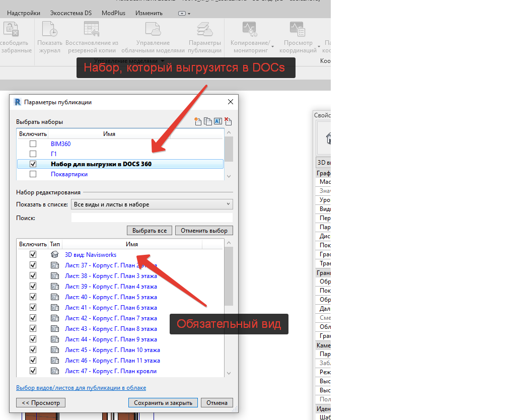Uncheck Лист: 41 План 6 этажа checkbox

coord(33,307)
